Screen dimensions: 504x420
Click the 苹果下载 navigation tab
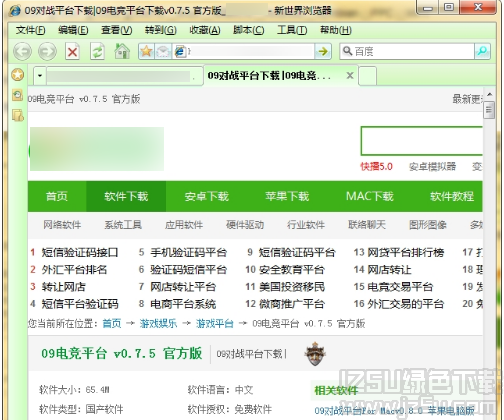pyautogui.click(x=287, y=196)
